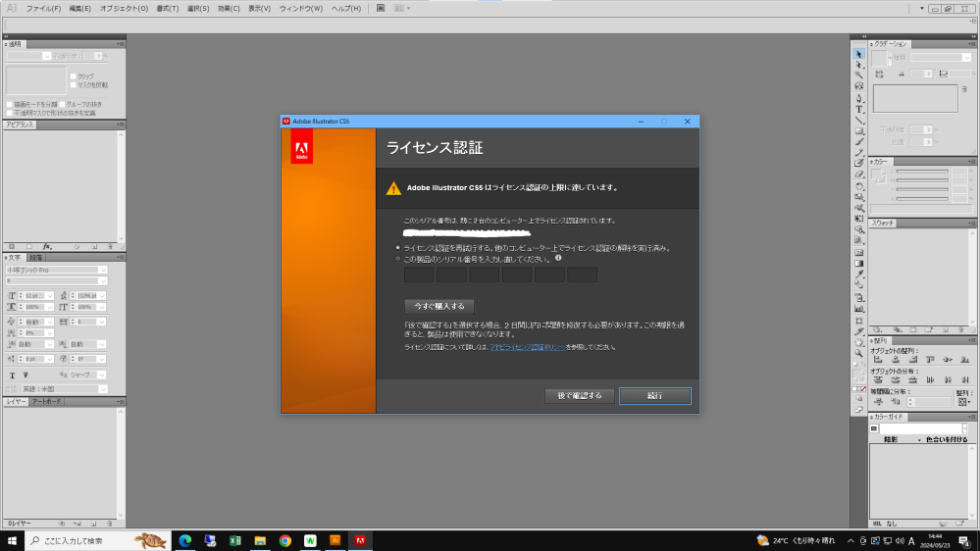Select the Lasso tool

point(858,85)
